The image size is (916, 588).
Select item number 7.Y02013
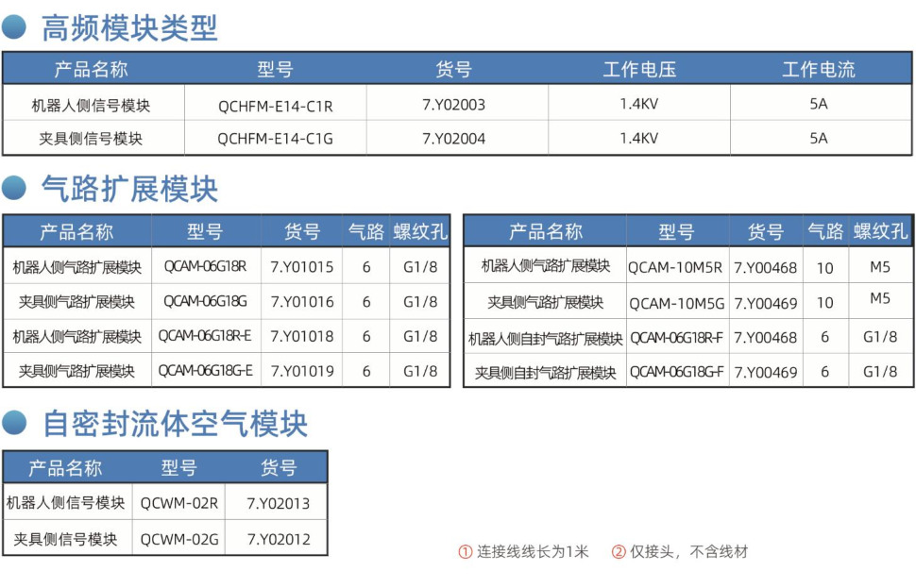point(278,503)
